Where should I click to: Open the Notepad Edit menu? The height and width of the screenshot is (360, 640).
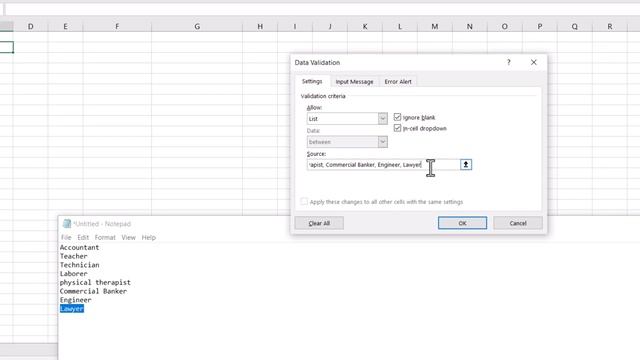tap(83, 238)
